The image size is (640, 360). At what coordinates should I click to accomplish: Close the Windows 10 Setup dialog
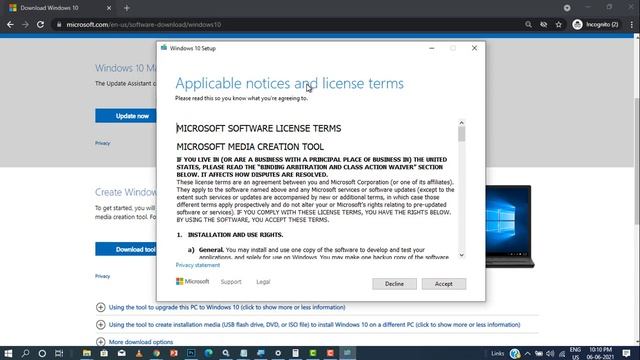(x=474, y=48)
